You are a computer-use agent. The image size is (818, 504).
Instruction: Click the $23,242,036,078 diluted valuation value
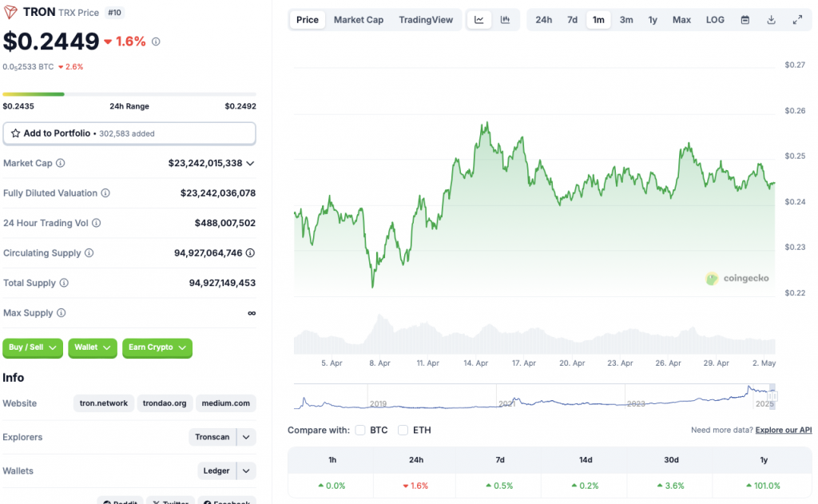click(218, 193)
